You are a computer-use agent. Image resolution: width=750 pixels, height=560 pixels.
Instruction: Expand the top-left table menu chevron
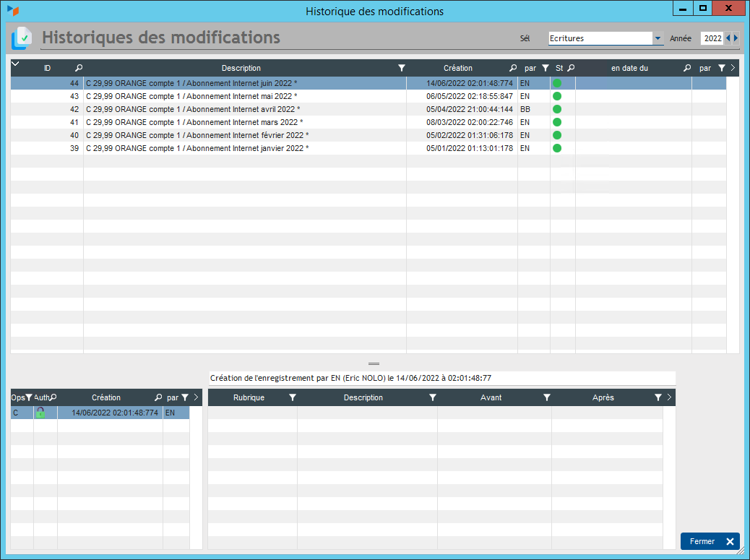(x=16, y=65)
